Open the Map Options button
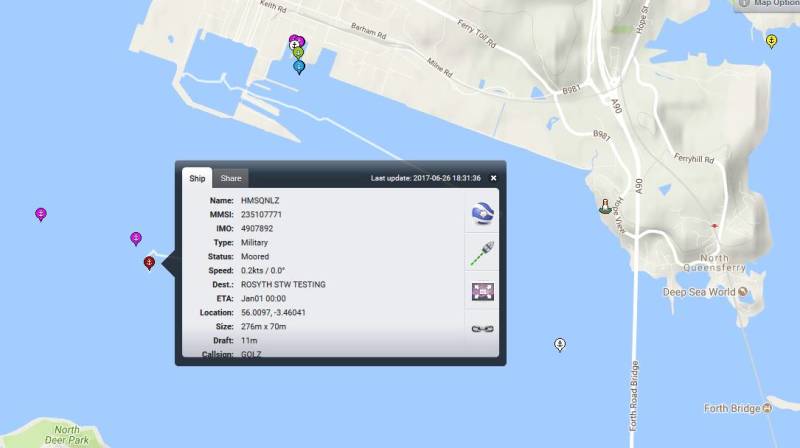This screenshot has height=448, width=800. coord(768,4)
